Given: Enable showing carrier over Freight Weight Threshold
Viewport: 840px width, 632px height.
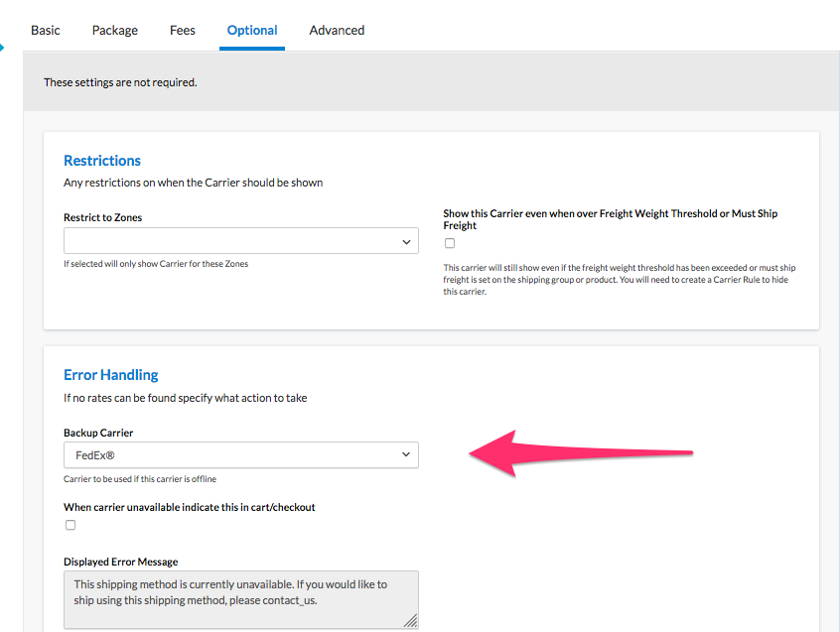Looking at the screenshot, I should 450,243.
